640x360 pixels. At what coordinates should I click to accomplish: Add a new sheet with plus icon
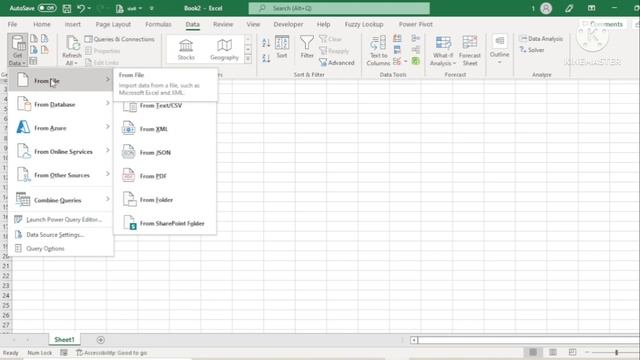(100, 340)
